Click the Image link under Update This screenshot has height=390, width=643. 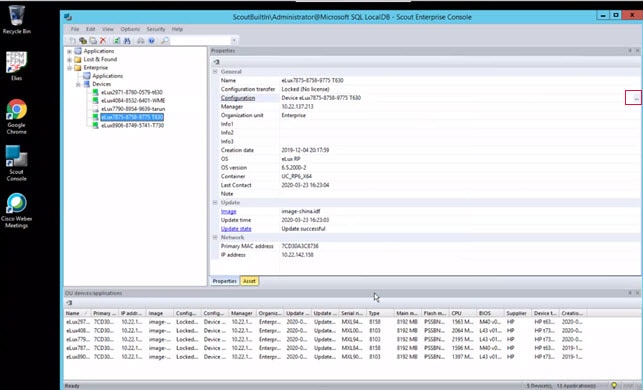tap(228, 212)
